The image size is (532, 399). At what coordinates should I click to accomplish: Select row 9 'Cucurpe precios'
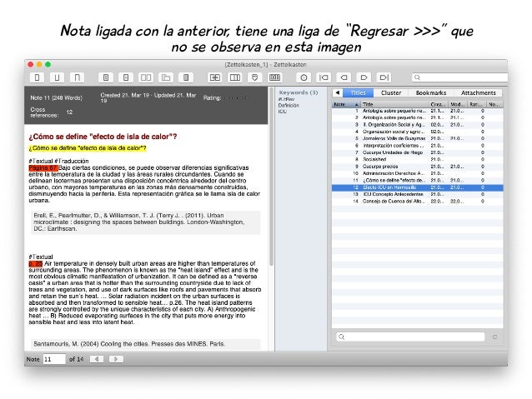tap(417, 167)
